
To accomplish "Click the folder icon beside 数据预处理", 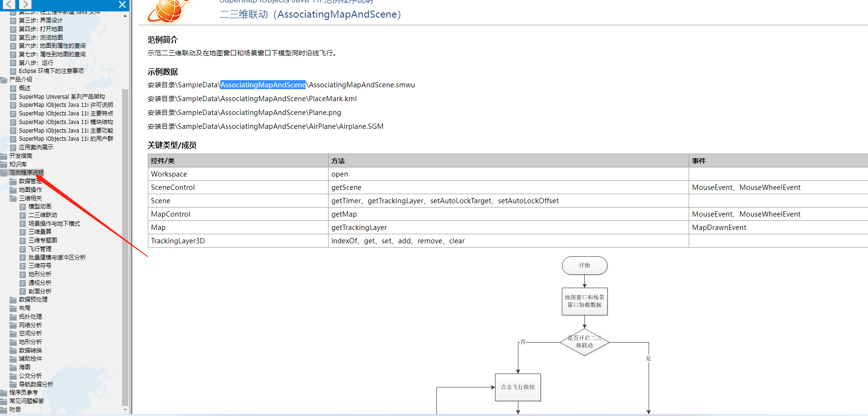I will (13, 300).
